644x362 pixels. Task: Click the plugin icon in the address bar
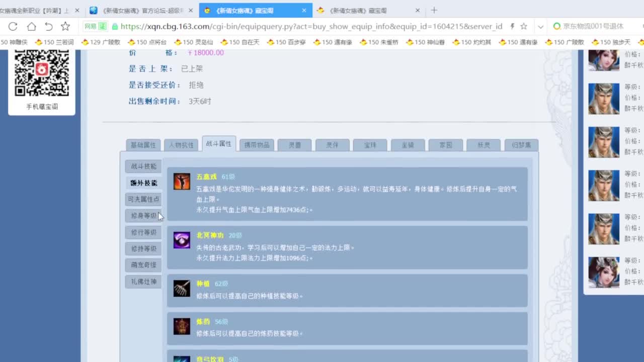tap(512, 26)
